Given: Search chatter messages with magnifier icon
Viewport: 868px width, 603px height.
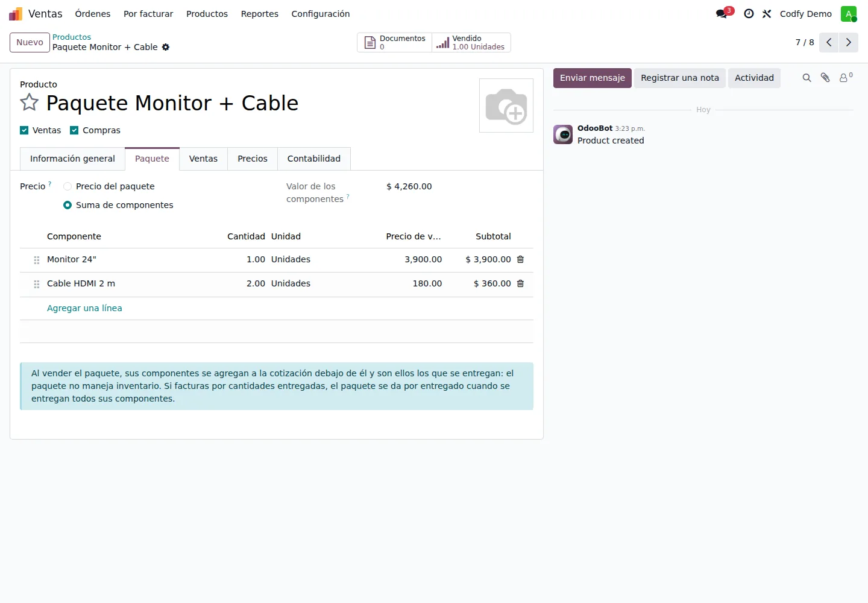Looking at the screenshot, I should 807,78.
